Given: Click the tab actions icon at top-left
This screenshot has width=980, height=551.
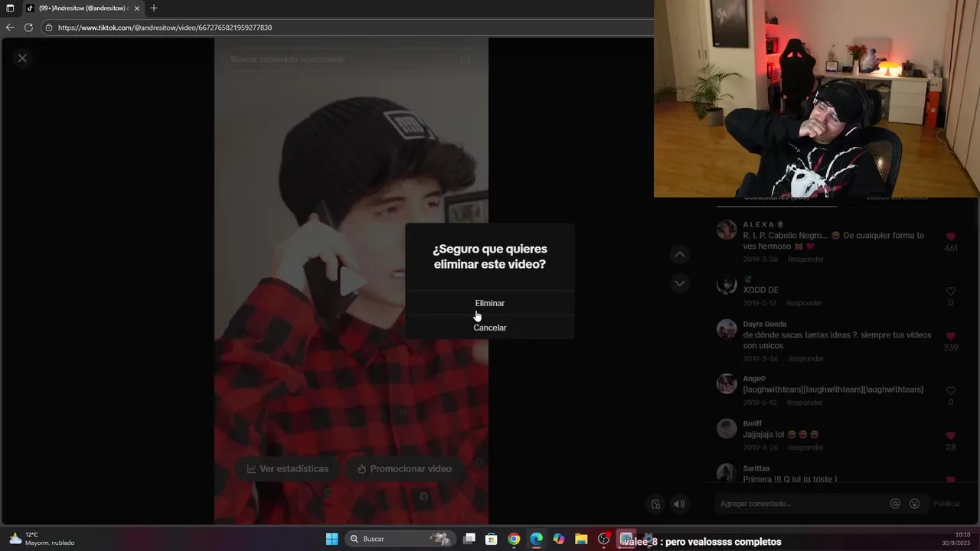Looking at the screenshot, I should click(10, 8).
